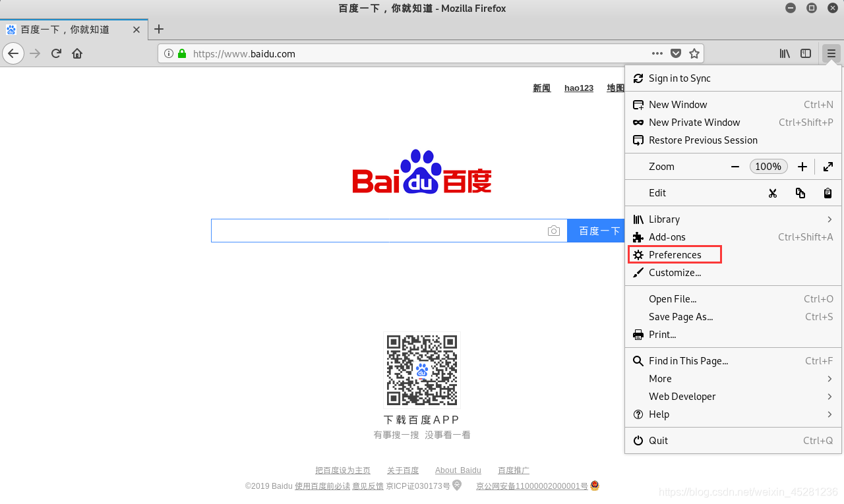Click the 把百度设为主页 link
844x504 pixels.
point(343,470)
